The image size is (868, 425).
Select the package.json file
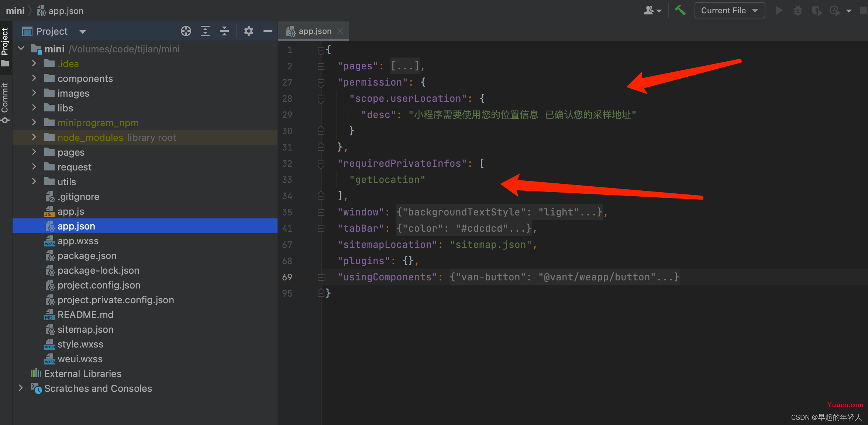click(145, 256)
